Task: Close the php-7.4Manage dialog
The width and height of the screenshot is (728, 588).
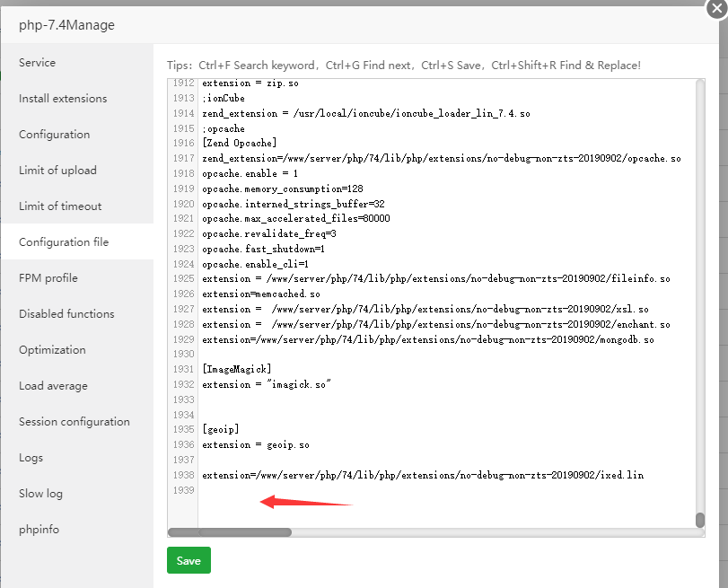Action: pyautogui.click(x=715, y=6)
